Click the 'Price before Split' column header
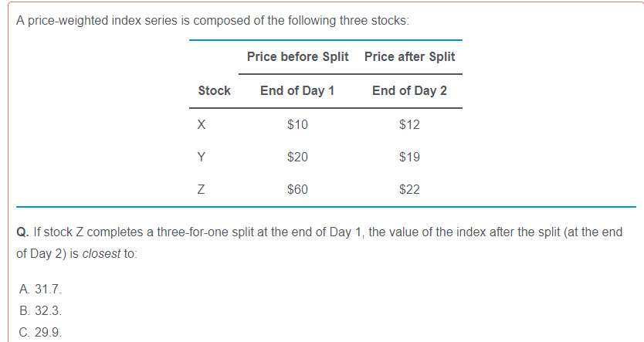 click(297, 56)
